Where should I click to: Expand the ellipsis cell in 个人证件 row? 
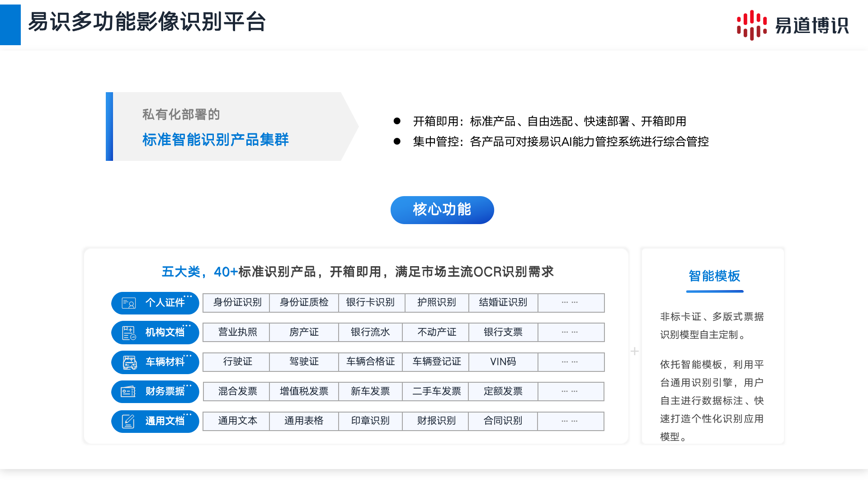(570, 303)
